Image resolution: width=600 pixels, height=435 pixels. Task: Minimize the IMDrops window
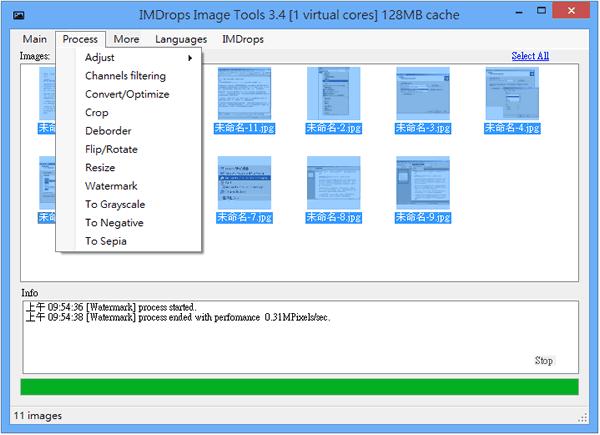pyautogui.click(x=519, y=11)
